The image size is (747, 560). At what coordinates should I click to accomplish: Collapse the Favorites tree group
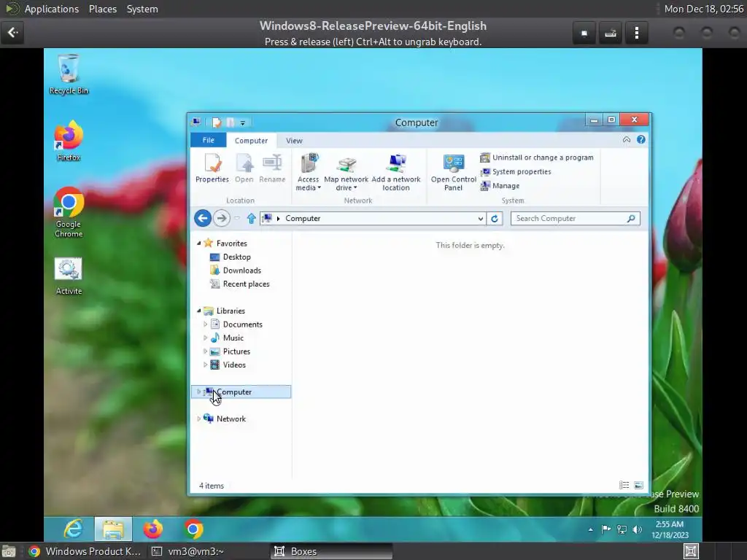click(198, 243)
